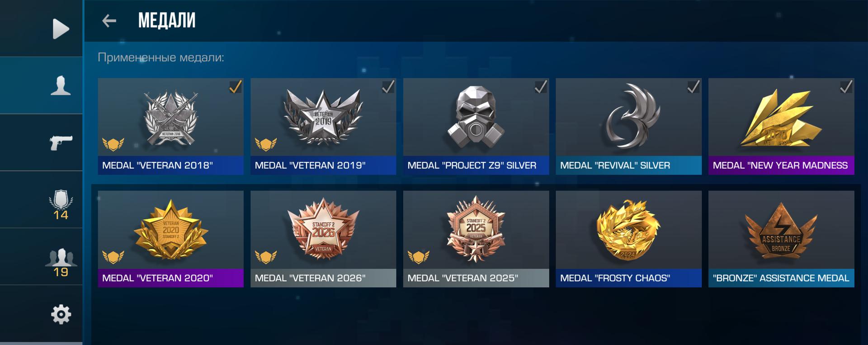The image size is (868, 345).
Task: Toggle the Revival Silver medal checkbox
Action: pyautogui.click(x=693, y=86)
